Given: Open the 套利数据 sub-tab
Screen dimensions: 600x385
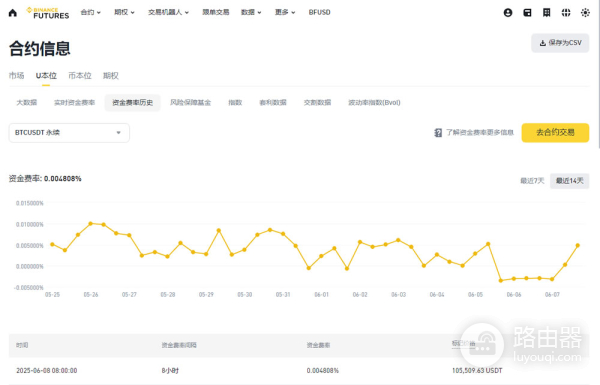Looking at the screenshot, I should click(x=273, y=103).
